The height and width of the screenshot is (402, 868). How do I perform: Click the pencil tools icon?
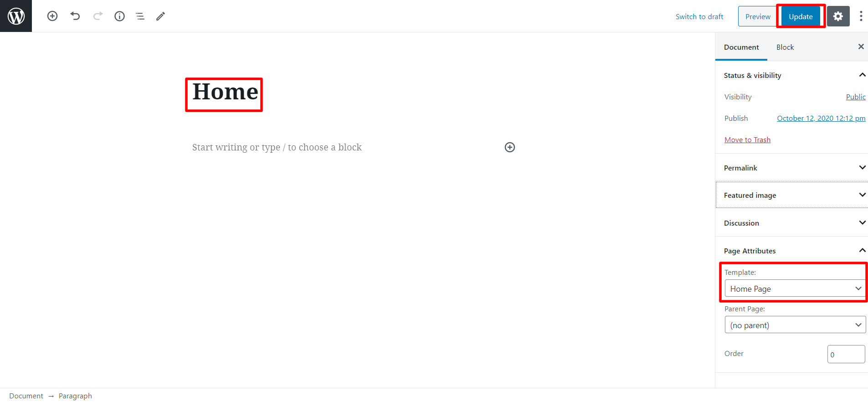pos(160,16)
